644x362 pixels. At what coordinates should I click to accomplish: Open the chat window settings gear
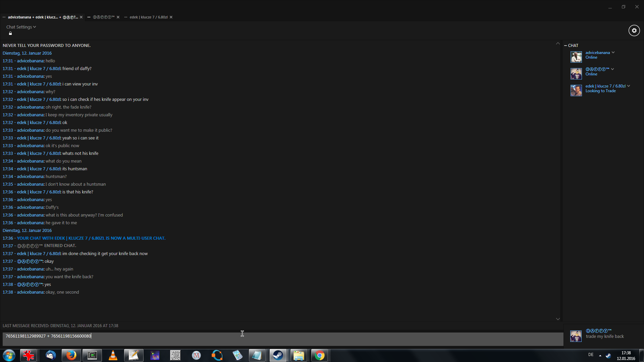pyautogui.click(x=634, y=31)
